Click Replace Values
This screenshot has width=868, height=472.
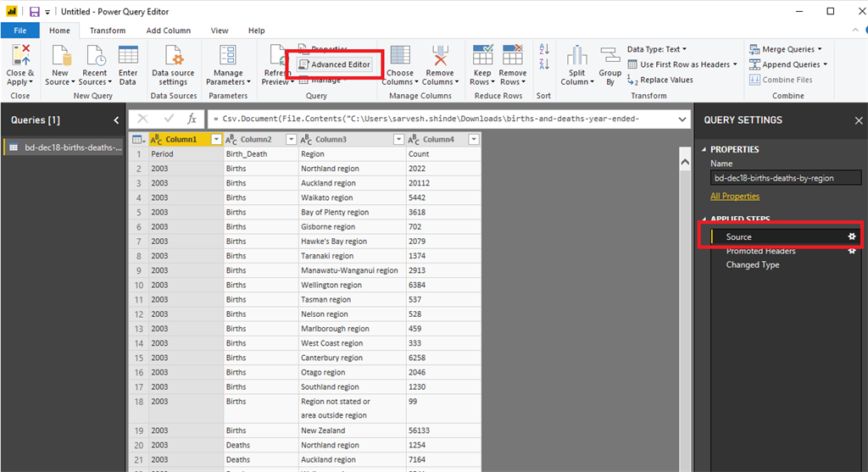point(660,81)
